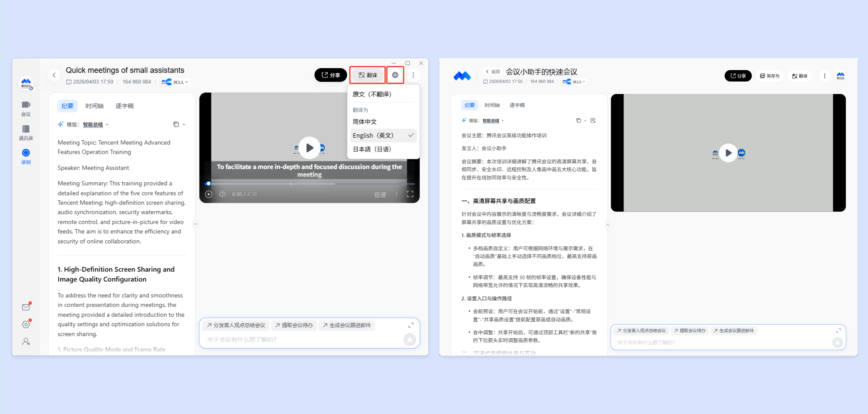Switch to 逐字稿 tab in right window
The width and height of the screenshot is (868, 414).
(517, 105)
